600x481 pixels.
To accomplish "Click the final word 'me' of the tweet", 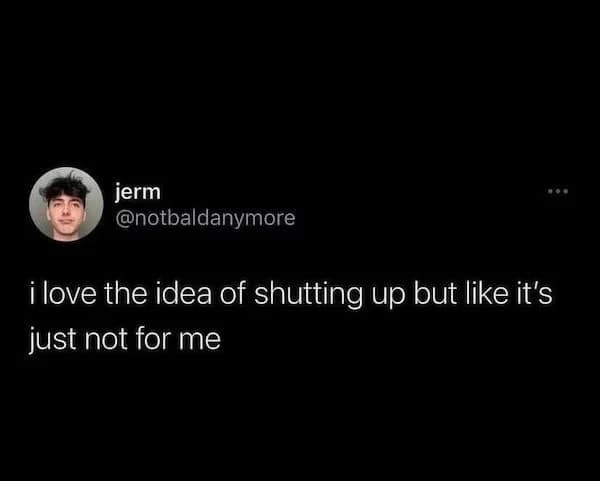I will point(199,341).
